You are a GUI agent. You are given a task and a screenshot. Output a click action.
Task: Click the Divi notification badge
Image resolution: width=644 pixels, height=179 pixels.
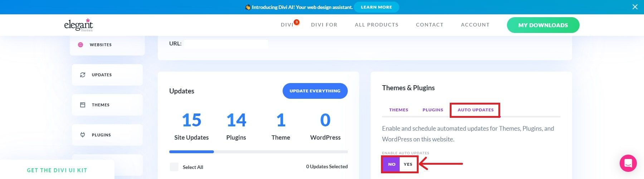pyautogui.click(x=296, y=22)
